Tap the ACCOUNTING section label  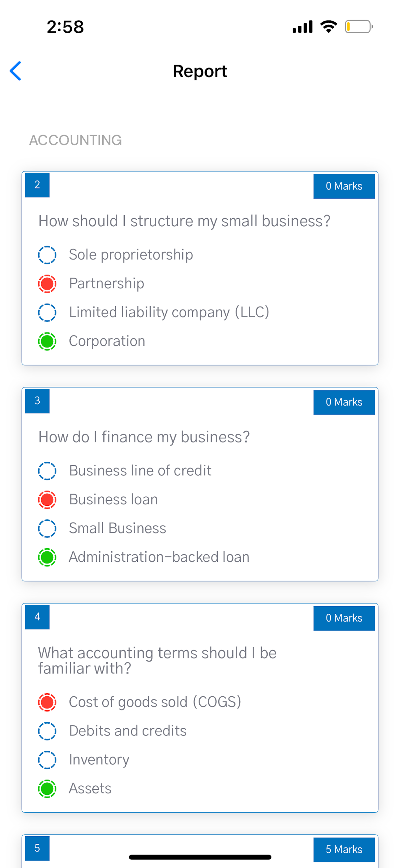click(x=75, y=140)
